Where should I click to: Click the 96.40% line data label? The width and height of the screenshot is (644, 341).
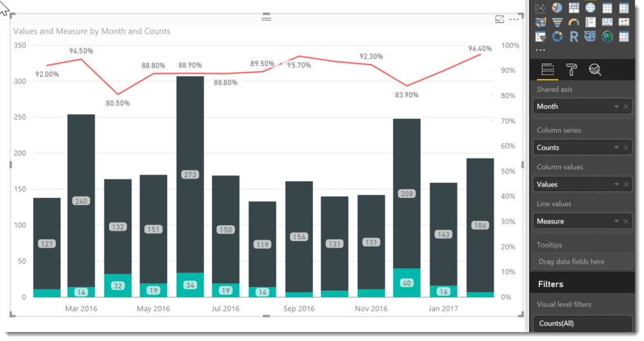pyautogui.click(x=479, y=48)
